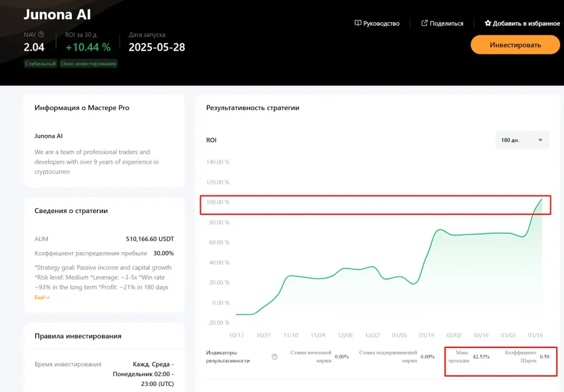564x392 pixels.
Task: Click the star icon for favorites
Action: point(488,23)
